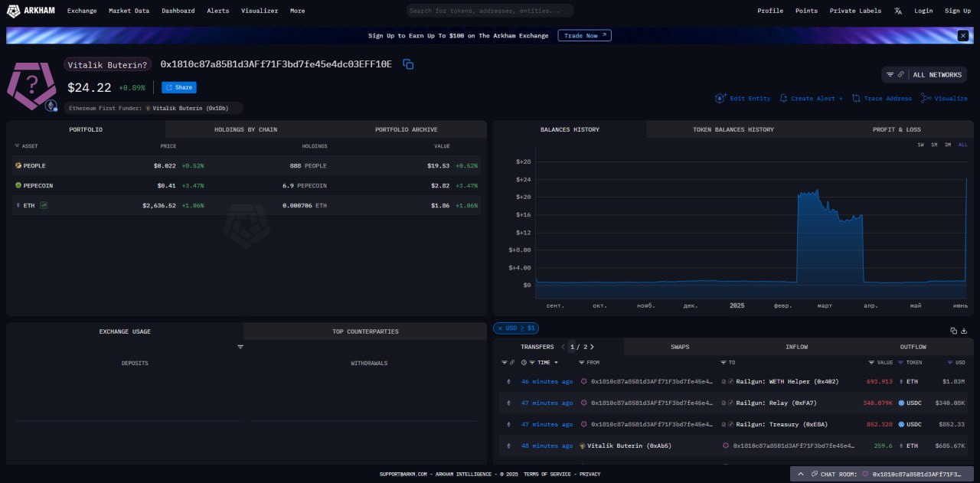Open the Profit & Loss tab
Screen dimensions: 980x483
897,129
